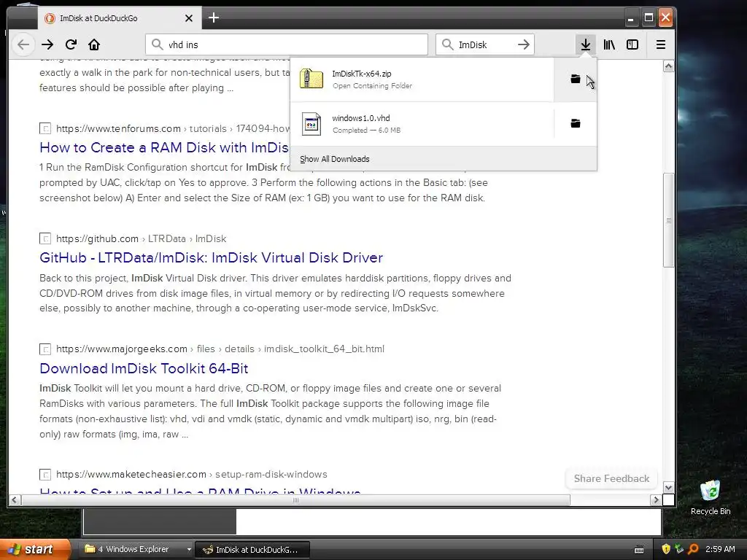Open a new tab with plus button
This screenshot has height=560, width=747.
[214, 17]
